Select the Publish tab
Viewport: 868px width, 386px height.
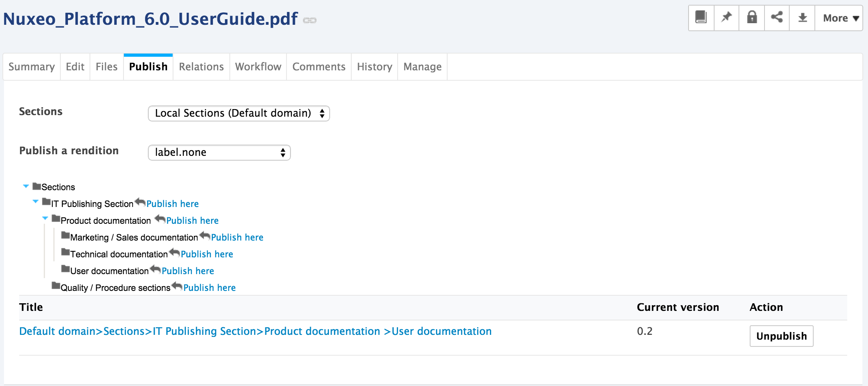tap(148, 67)
